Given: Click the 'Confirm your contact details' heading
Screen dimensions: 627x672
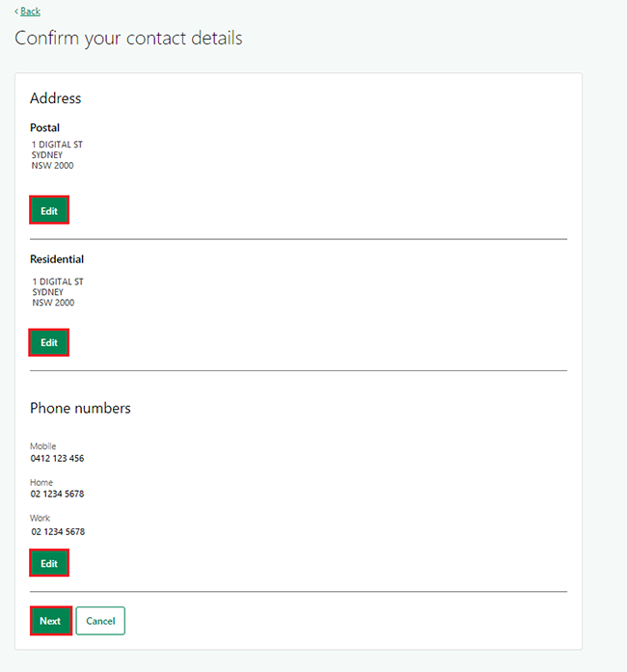Looking at the screenshot, I should coord(128,39).
